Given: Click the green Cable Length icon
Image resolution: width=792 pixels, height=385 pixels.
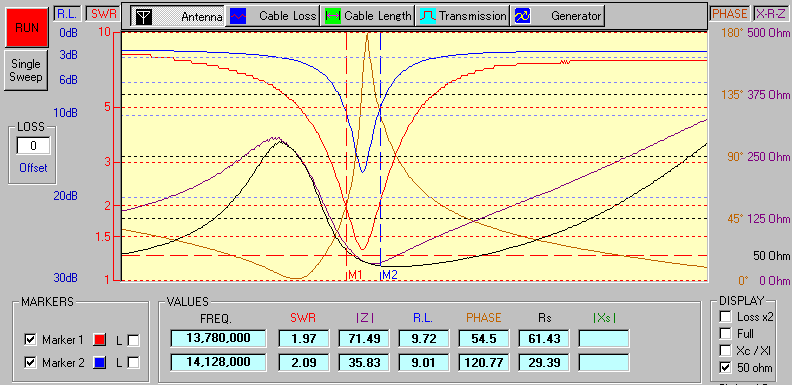Looking at the screenshot, I should click(332, 16).
